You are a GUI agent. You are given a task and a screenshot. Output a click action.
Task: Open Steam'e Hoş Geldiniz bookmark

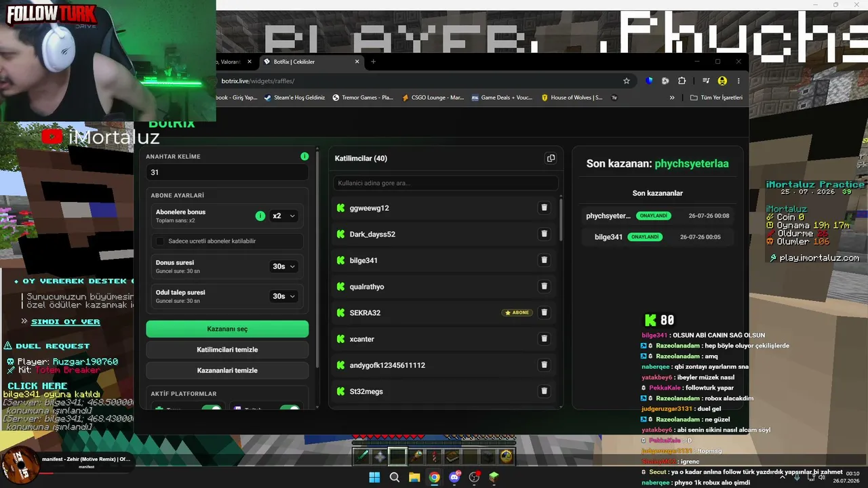[295, 98]
